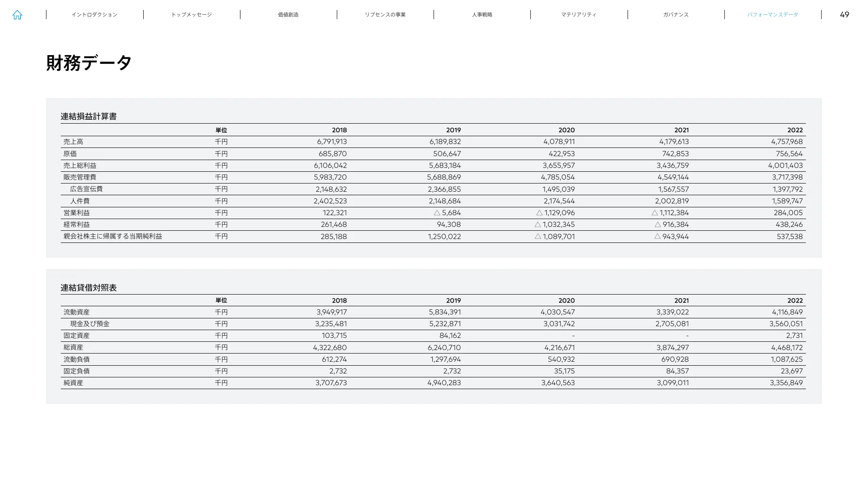This screenshot has width=868, height=488.
Task: Click the 連結貸借対照表 table heading
Action: point(89,287)
